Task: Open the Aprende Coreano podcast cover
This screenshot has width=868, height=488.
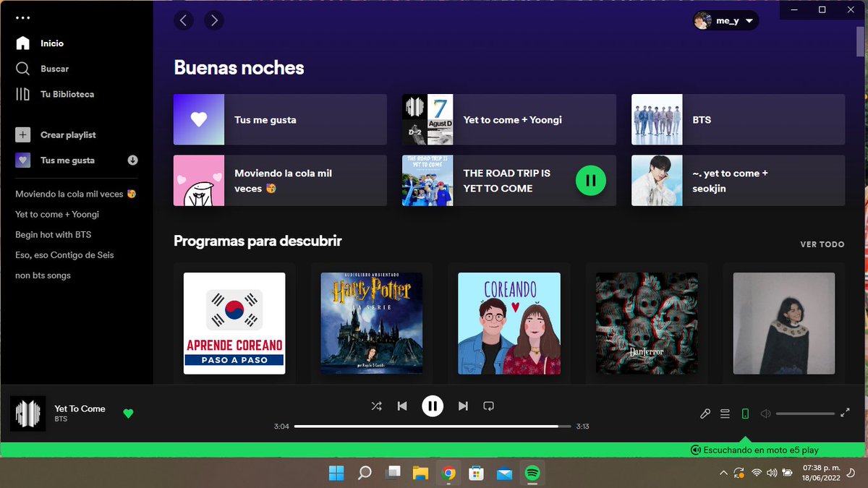Action: [x=234, y=323]
